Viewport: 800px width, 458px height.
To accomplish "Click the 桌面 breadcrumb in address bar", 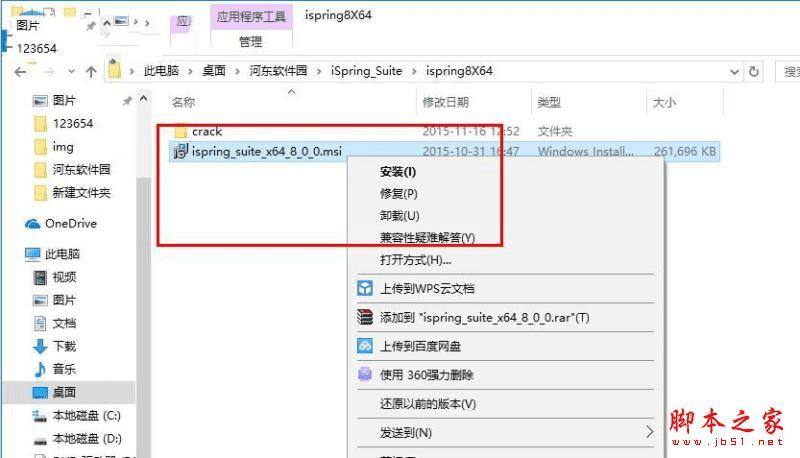I will point(214,71).
